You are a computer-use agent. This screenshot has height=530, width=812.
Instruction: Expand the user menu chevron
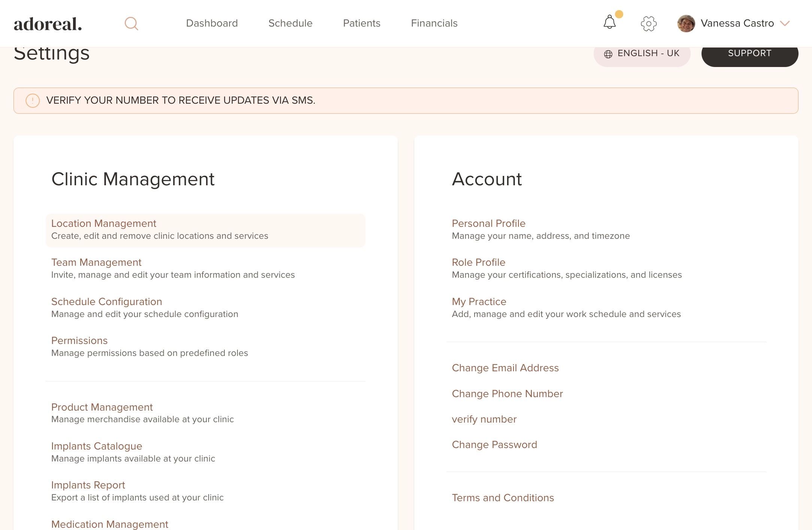tap(785, 24)
